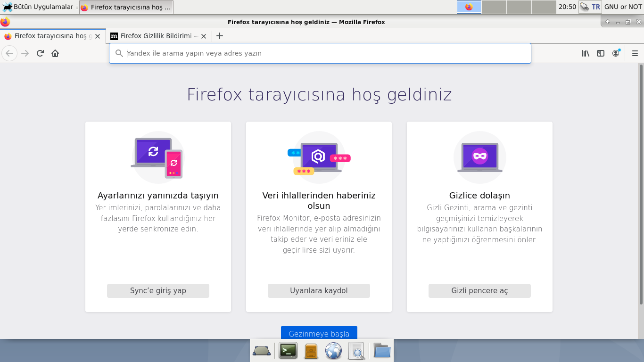The height and width of the screenshot is (362, 644).
Task: Switch to the Firefox Gizlilik Bildirimi tab
Action: pos(159,36)
